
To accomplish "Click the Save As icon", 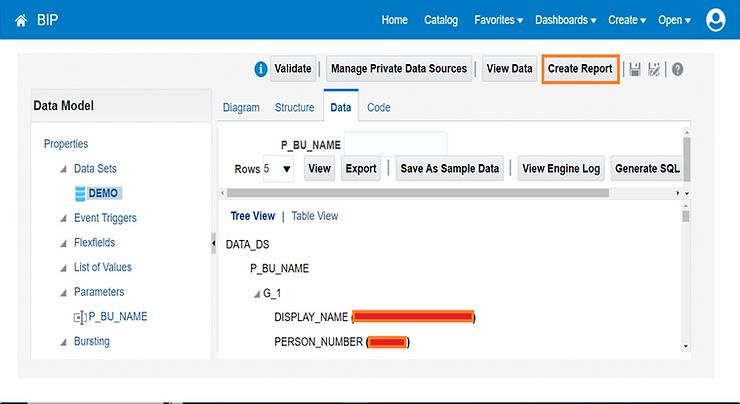I will pyautogui.click(x=655, y=70).
